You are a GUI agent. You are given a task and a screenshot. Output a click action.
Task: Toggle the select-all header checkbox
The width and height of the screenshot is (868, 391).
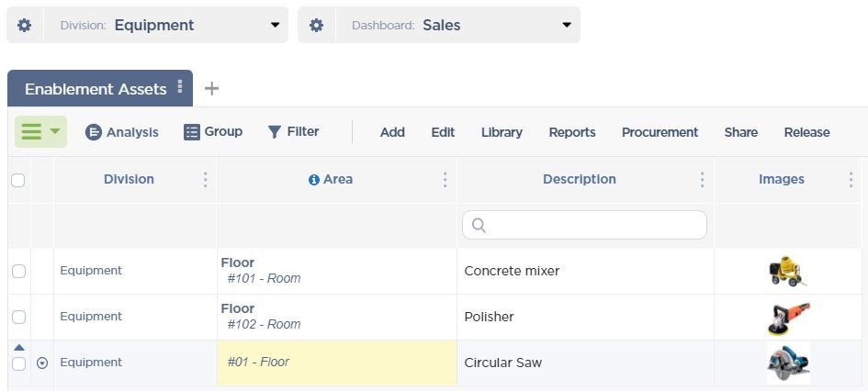(18, 181)
